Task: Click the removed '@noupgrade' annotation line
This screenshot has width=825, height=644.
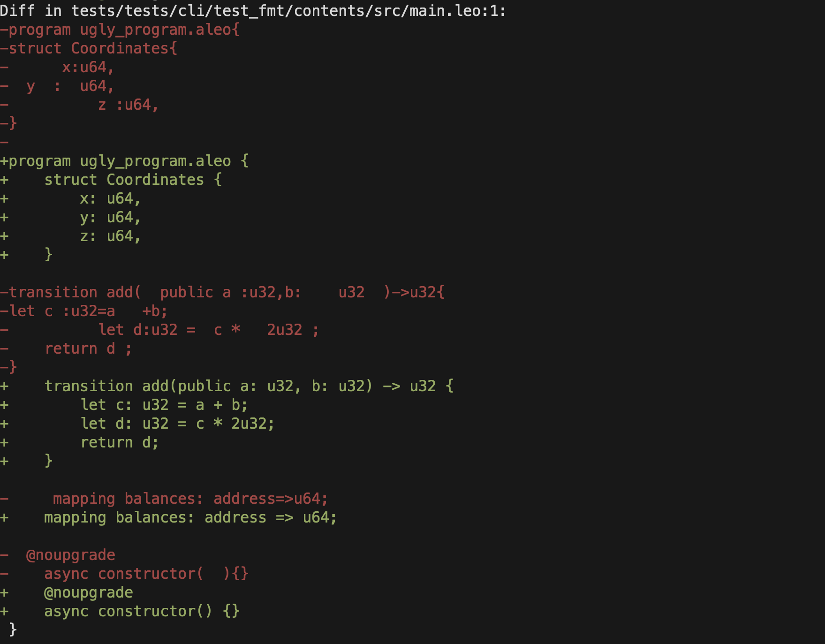Action: (x=70, y=555)
